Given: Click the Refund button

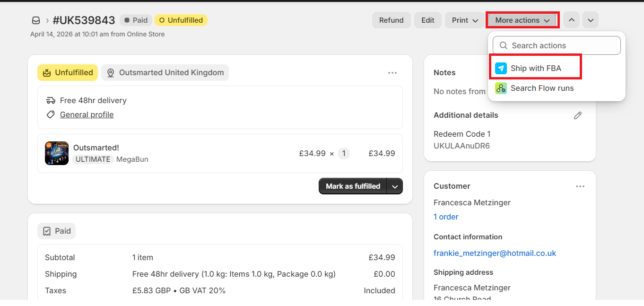Looking at the screenshot, I should click(391, 20).
